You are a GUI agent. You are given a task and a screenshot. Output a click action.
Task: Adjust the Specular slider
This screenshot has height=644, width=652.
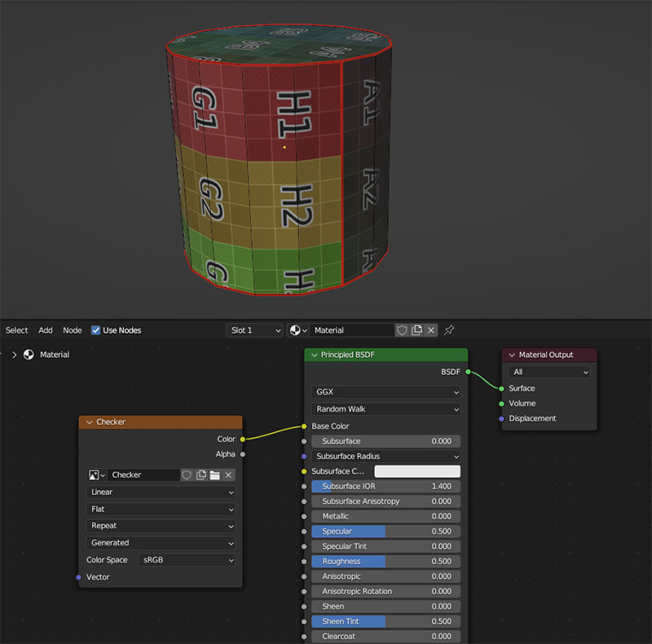[385, 532]
